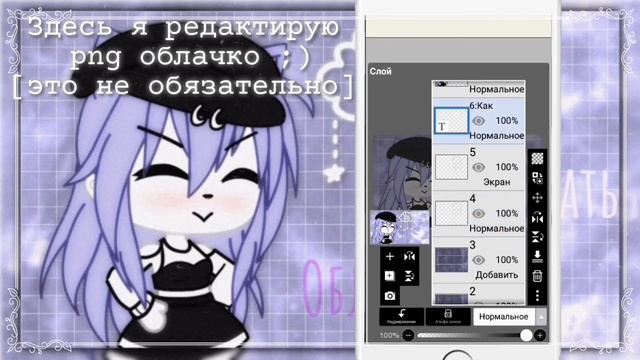640x360 pixels.
Task: Click the small canvas preview thumbnail of the character
Action: click(400, 227)
